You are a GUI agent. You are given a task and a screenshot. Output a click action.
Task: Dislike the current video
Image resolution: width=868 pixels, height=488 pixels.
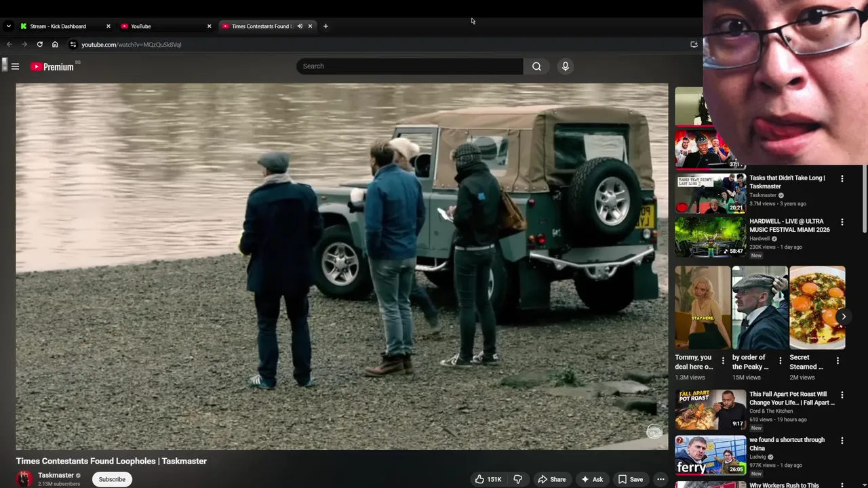click(x=518, y=479)
